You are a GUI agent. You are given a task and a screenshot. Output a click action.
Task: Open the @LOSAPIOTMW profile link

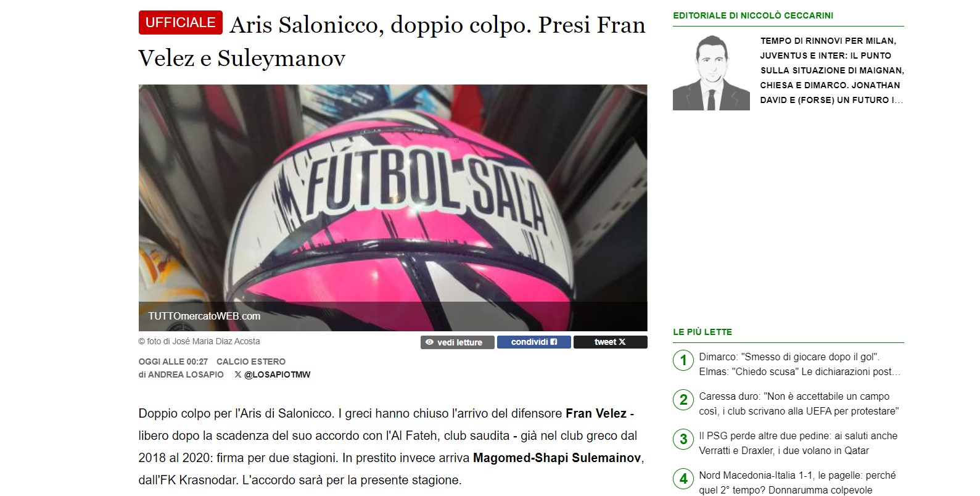point(278,374)
